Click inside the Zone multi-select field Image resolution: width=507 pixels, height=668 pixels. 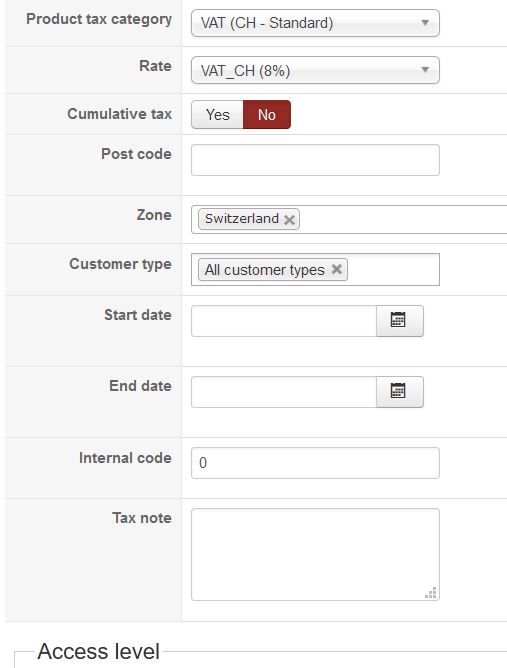tap(403, 219)
